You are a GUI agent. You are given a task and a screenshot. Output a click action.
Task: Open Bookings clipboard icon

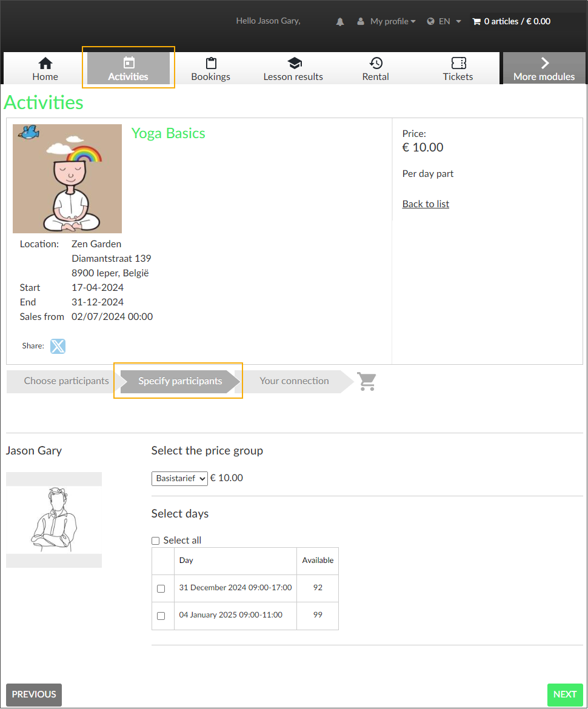point(211,63)
